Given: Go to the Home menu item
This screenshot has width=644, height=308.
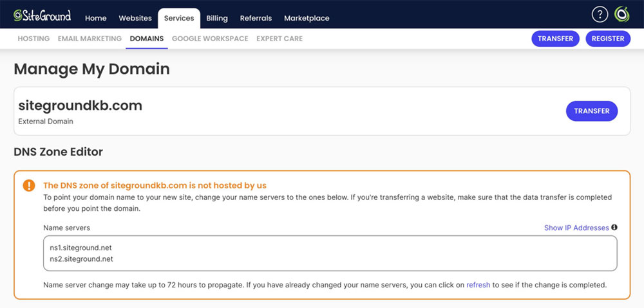Looking at the screenshot, I should click(x=96, y=18).
